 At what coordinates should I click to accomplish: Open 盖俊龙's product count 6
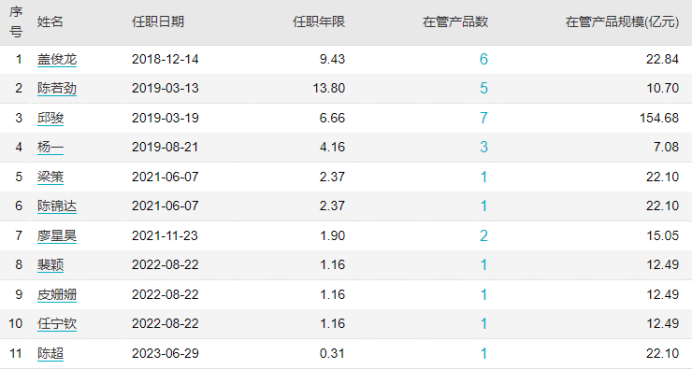pyautogui.click(x=484, y=59)
